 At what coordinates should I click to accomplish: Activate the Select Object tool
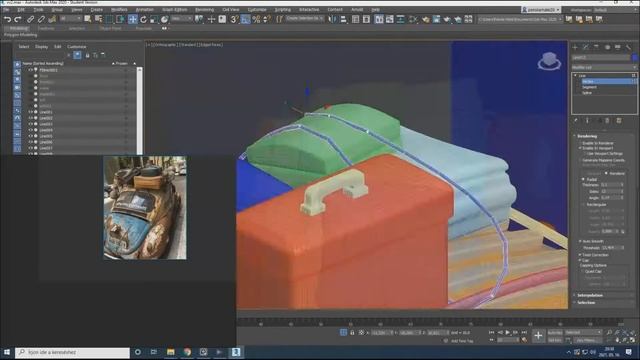tap(87, 19)
